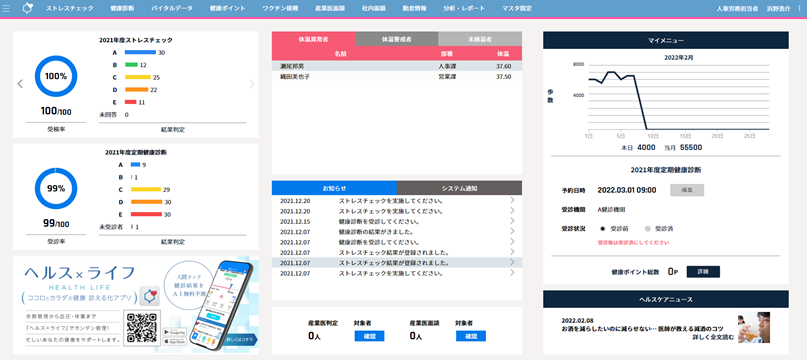
Task: Click the Google Play badge in banner
Action: click(173, 332)
